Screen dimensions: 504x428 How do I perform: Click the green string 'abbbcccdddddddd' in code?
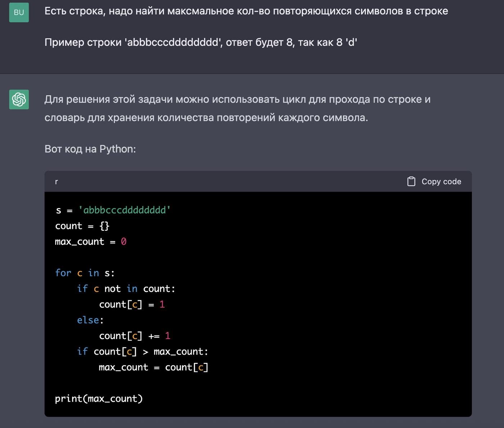click(x=125, y=210)
